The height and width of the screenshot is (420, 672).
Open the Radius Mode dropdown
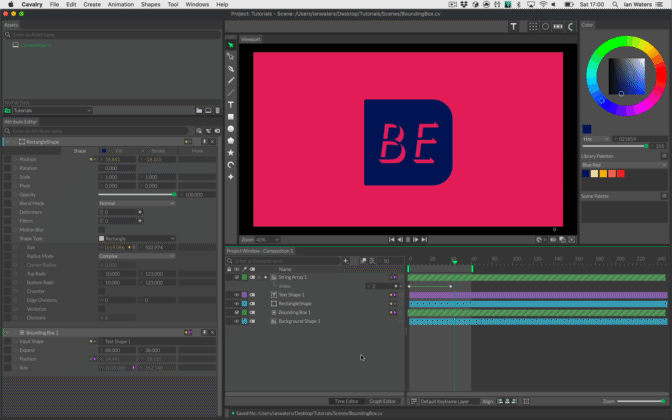coord(135,255)
